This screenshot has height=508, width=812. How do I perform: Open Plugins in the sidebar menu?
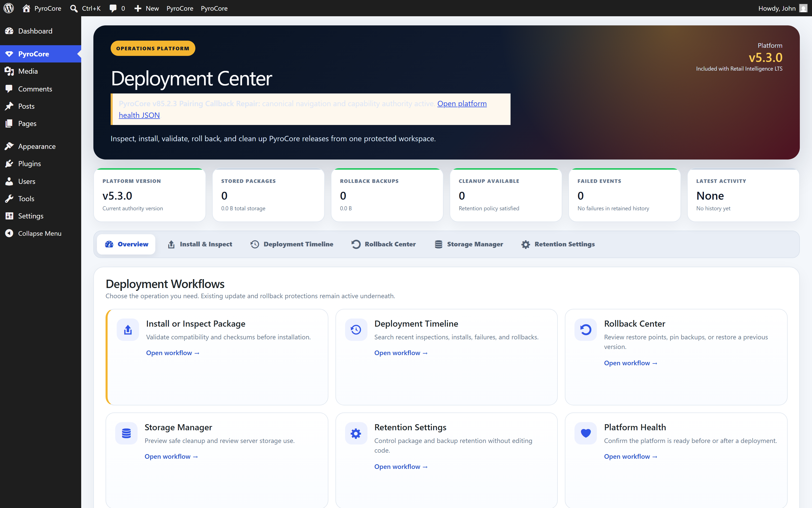click(x=41, y=164)
